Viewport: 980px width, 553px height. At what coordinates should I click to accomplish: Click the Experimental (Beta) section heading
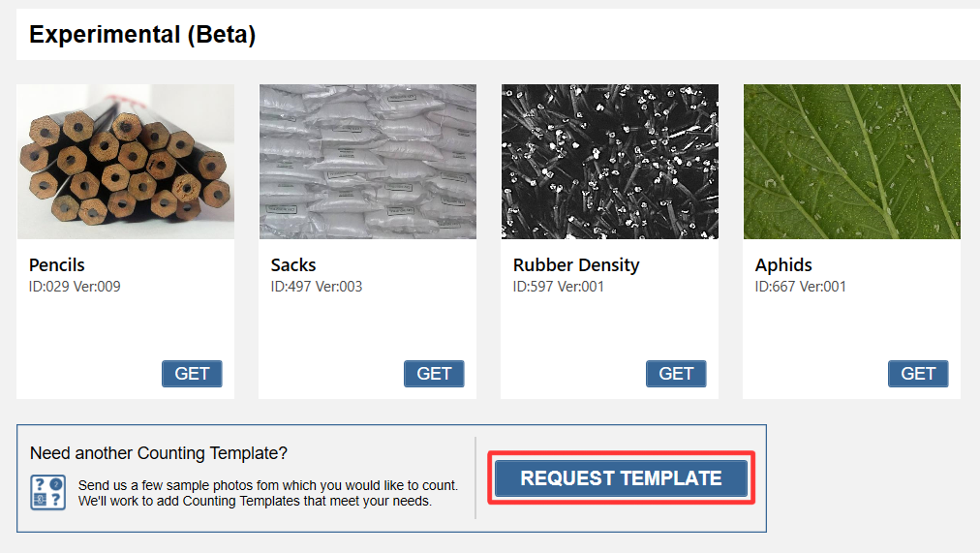pos(142,36)
